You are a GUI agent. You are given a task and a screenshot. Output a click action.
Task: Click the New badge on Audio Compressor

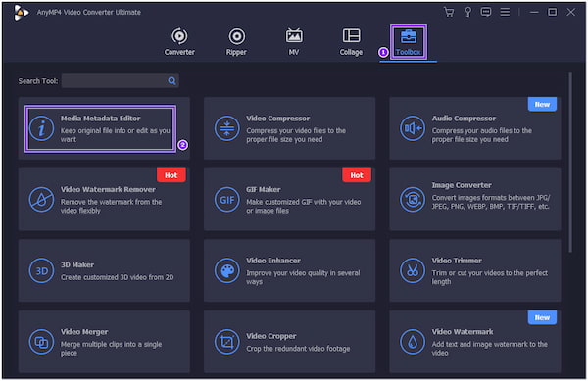click(x=542, y=104)
